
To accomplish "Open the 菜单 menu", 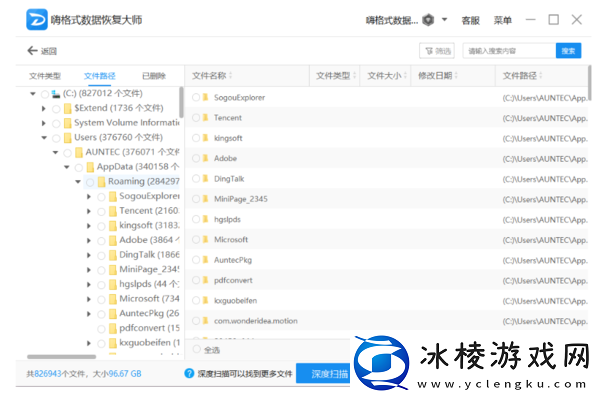I will point(502,20).
